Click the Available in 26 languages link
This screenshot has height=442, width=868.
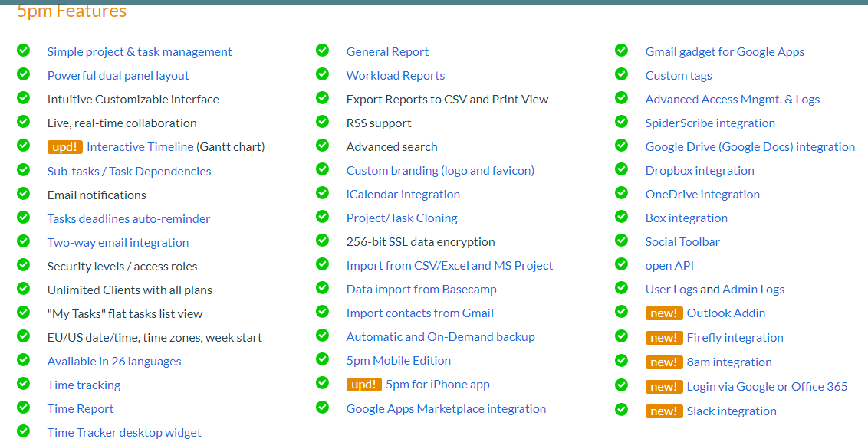point(114,362)
